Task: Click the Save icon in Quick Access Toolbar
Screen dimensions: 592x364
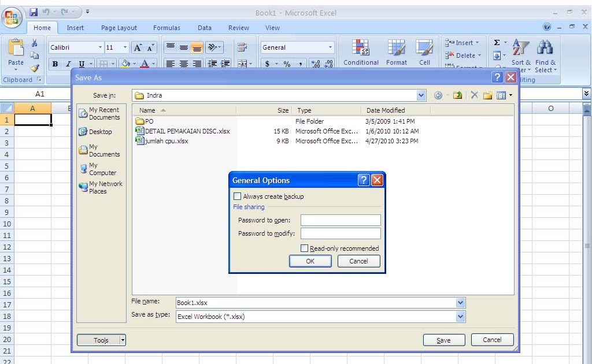Action: [34, 12]
